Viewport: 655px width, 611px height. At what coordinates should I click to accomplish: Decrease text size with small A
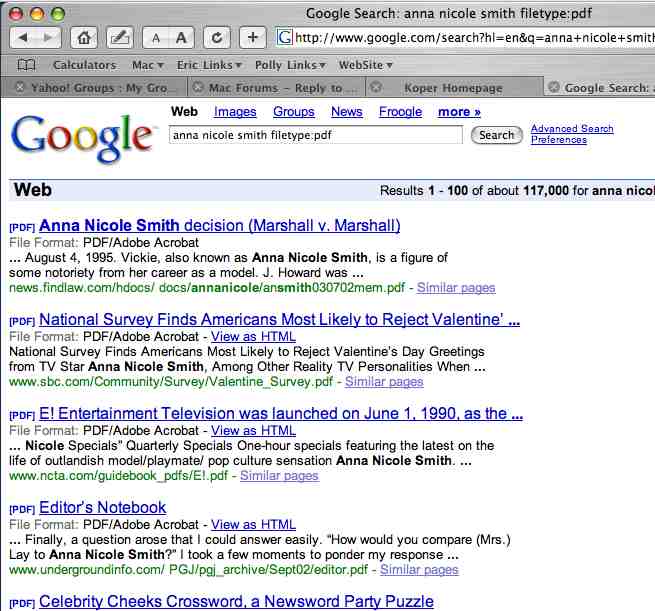(155, 38)
